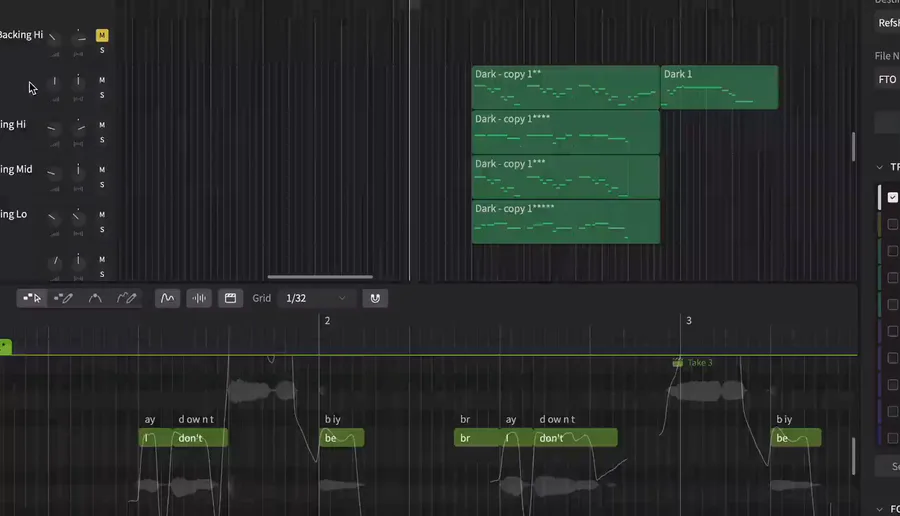Click the clapperboard takes button
Screen dimensions: 900x516
coord(230,298)
